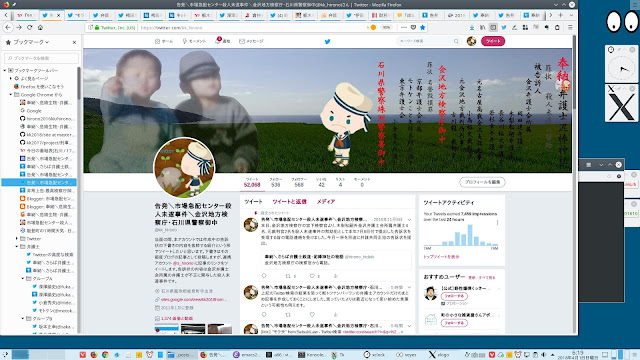Switch to the tab titled '2011'
Viewport: 640px width, 360px height.
(x=456, y=16)
